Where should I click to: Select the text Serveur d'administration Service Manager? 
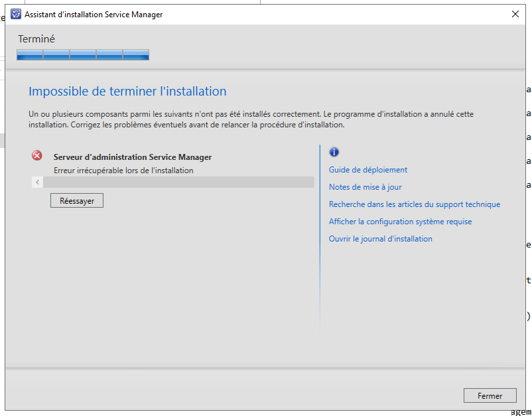point(132,157)
